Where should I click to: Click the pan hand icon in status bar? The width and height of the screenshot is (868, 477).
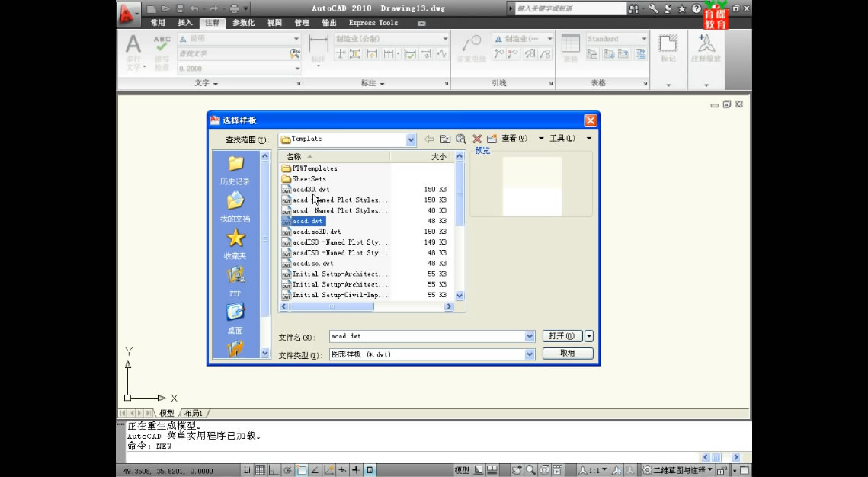(517, 470)
